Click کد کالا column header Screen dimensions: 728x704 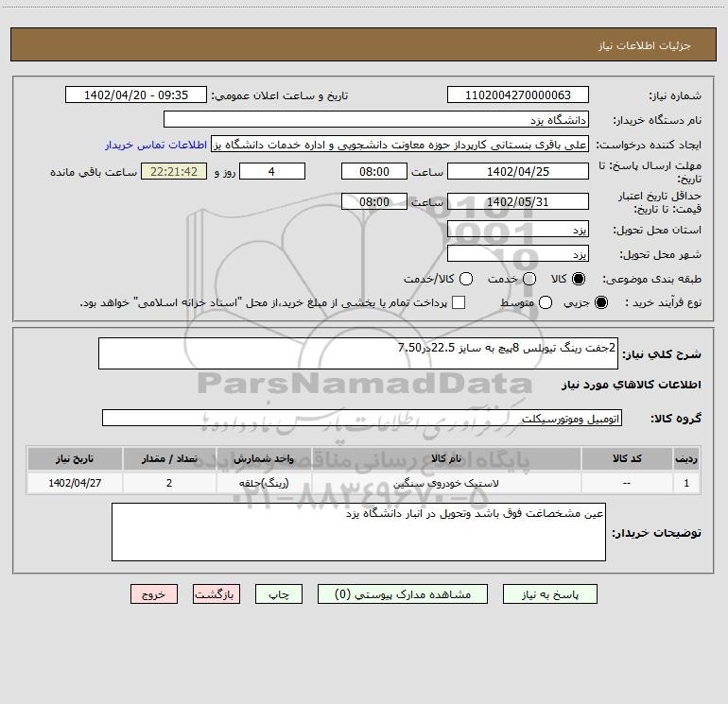pyautogui.click(x=627, y=458)
